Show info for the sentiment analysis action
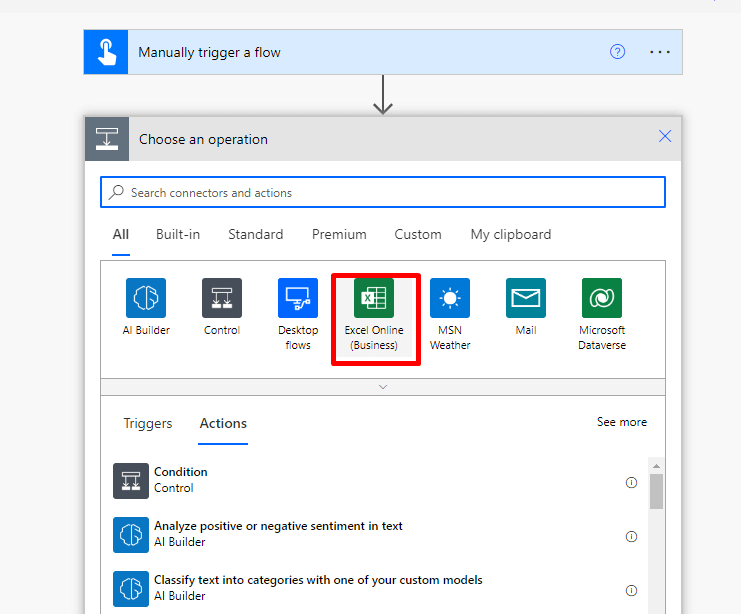Viewport: 741px width, 614px height. (x=631, y=536)
